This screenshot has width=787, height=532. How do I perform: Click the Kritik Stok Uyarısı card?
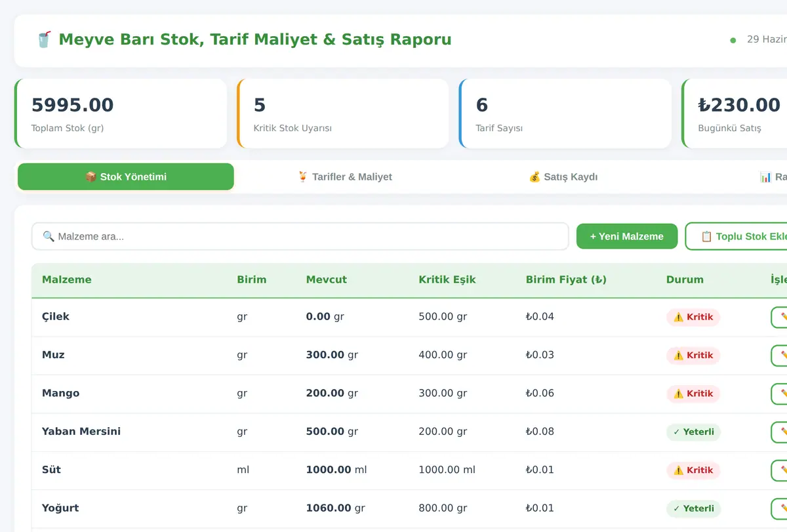(343, 113)
